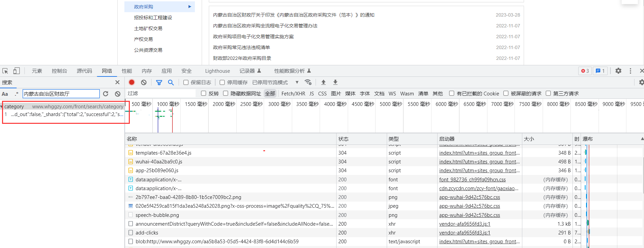Open the Lighthouse tab
Viewport: 644px width, 248px height.
[x=218, y=71]
